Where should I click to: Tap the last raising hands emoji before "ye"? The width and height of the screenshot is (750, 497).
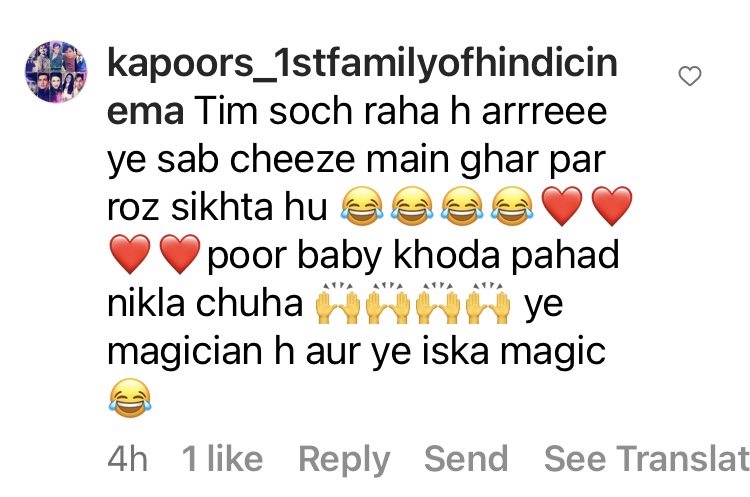click(487, 304)
